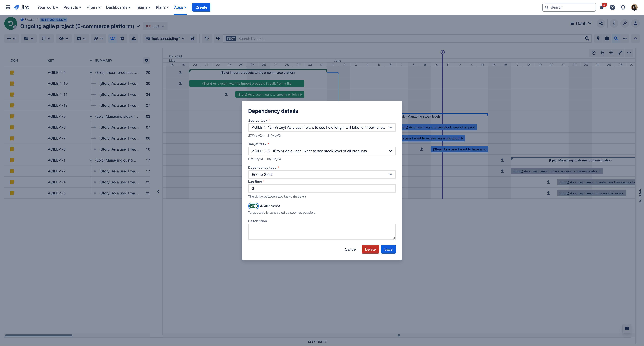Open the Live mode dropdown
Screen dimensions: 644x346
155,26
